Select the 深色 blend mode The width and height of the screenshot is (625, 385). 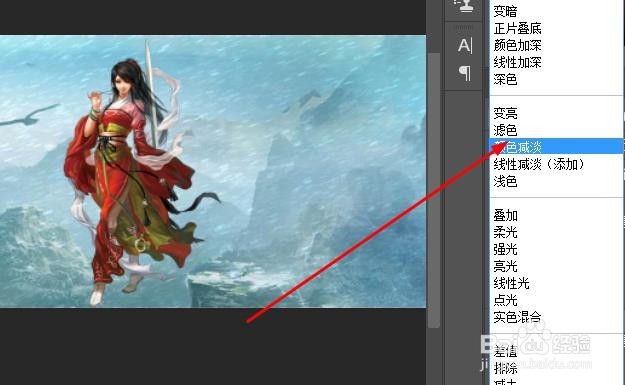[505, 79]
